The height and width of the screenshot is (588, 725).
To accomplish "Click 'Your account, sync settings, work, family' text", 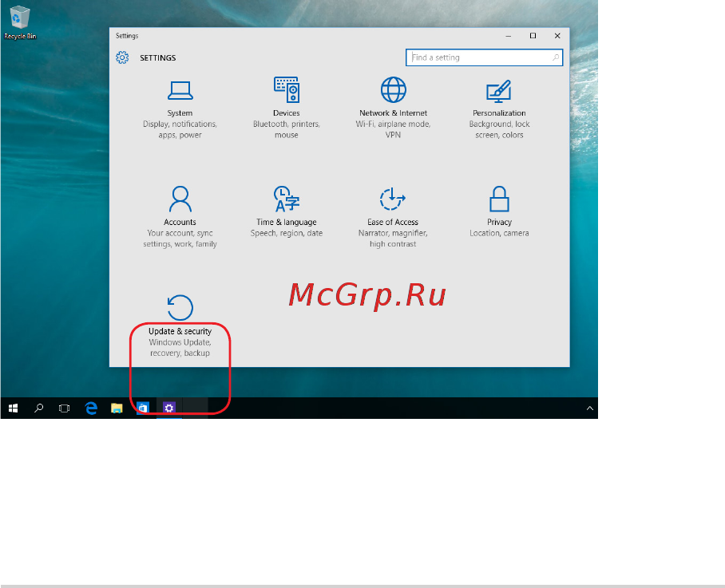I will [x=180, y=239].
